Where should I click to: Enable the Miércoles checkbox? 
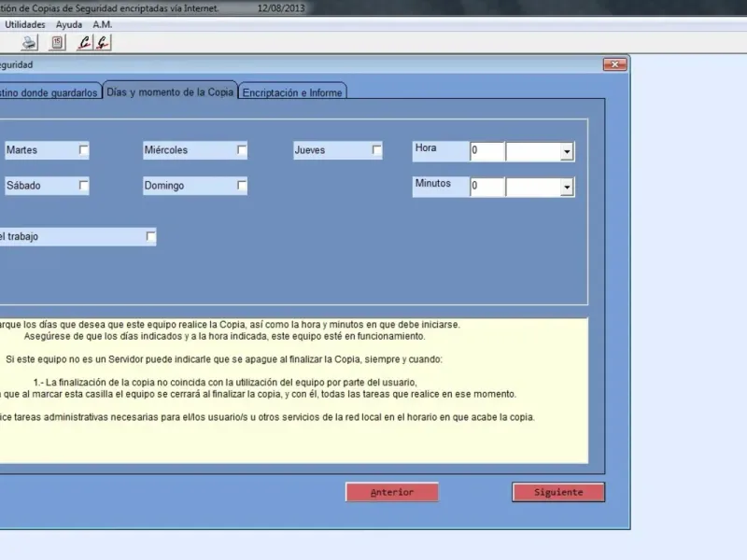pos(242,150)
